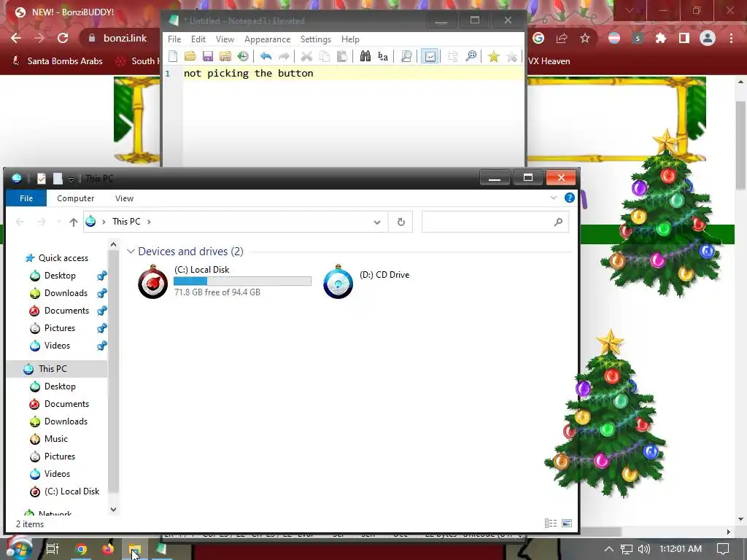Add to favorites yellow star in Notepad3
The height and width of the screenshot is (560, 747).
point(494,57)
